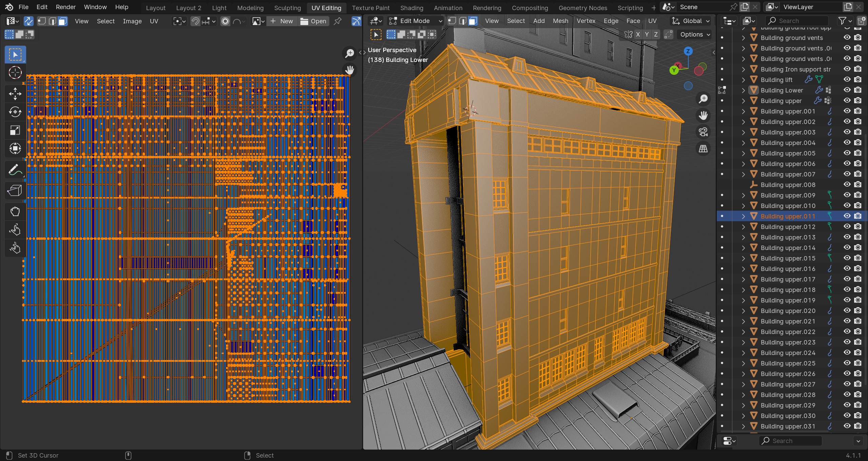
Task: Click the new collection button in outliner
Action: [862, 21]
